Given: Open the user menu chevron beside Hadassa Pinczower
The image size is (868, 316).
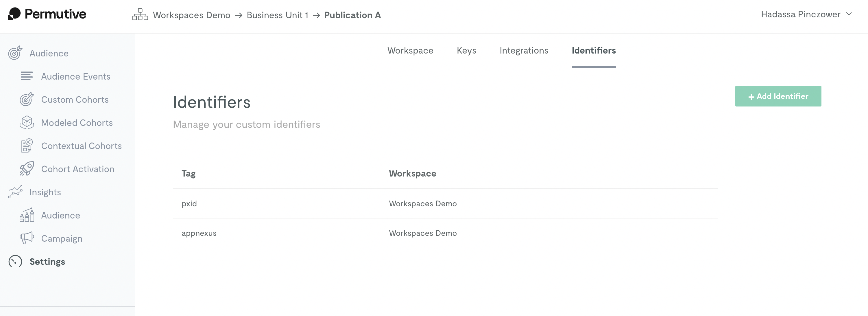Looking at the screenshot, I should (x=849, y=14).
